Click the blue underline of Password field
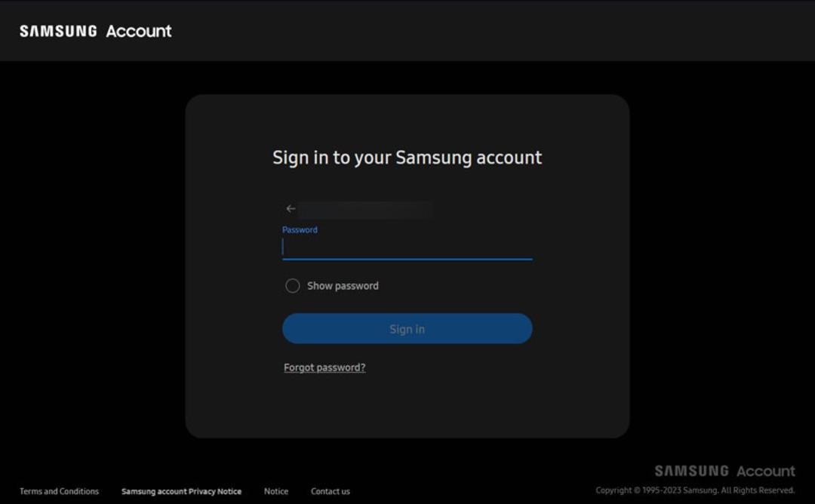This screenshot has height=504, width=815. (x=407, y=258)
